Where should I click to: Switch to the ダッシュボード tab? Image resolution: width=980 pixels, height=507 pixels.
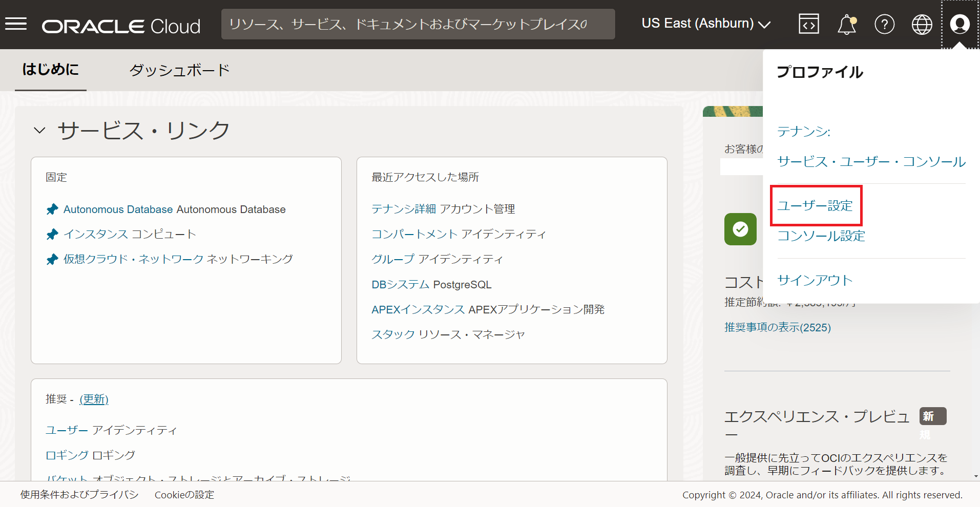(x=179, y=70)
